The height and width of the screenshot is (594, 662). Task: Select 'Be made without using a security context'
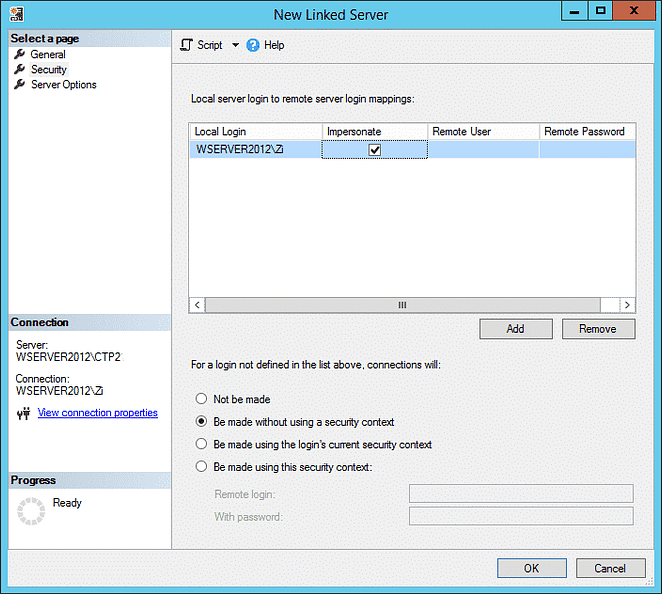(201, 421)
